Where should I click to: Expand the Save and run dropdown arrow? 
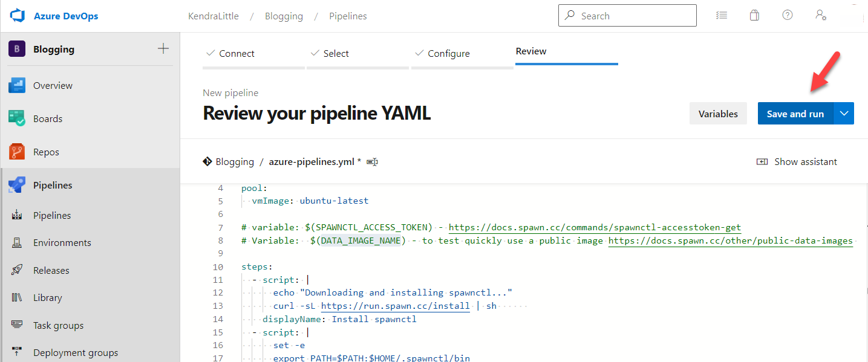click(x=844, y=114)
